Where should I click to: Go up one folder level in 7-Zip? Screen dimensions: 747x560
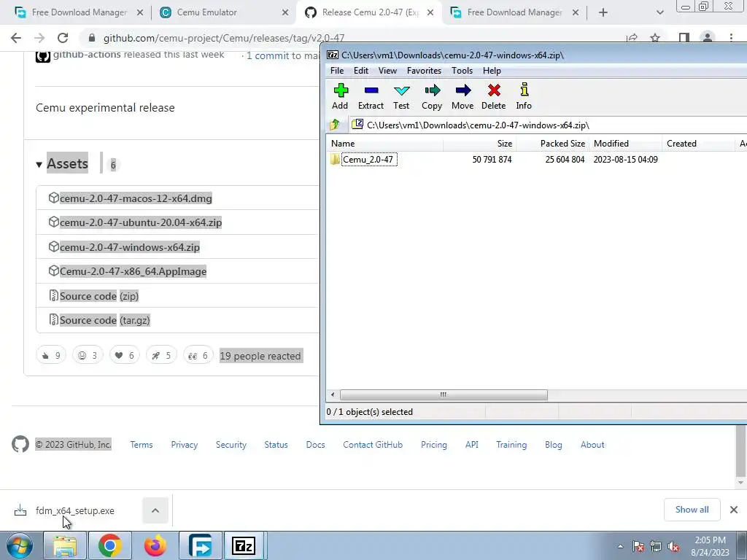tap(335, 125)
